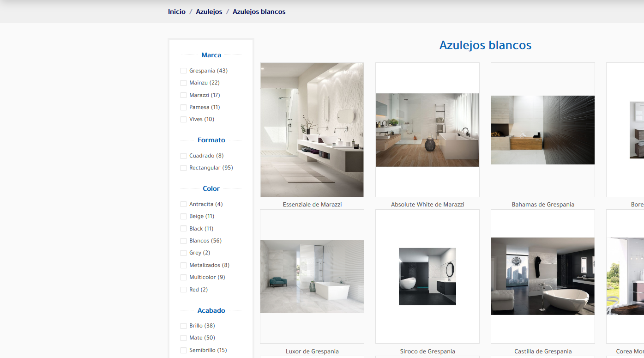Check the Cuadrado (8) format filter
The image size is (644, 358).
tap(183, 156)
